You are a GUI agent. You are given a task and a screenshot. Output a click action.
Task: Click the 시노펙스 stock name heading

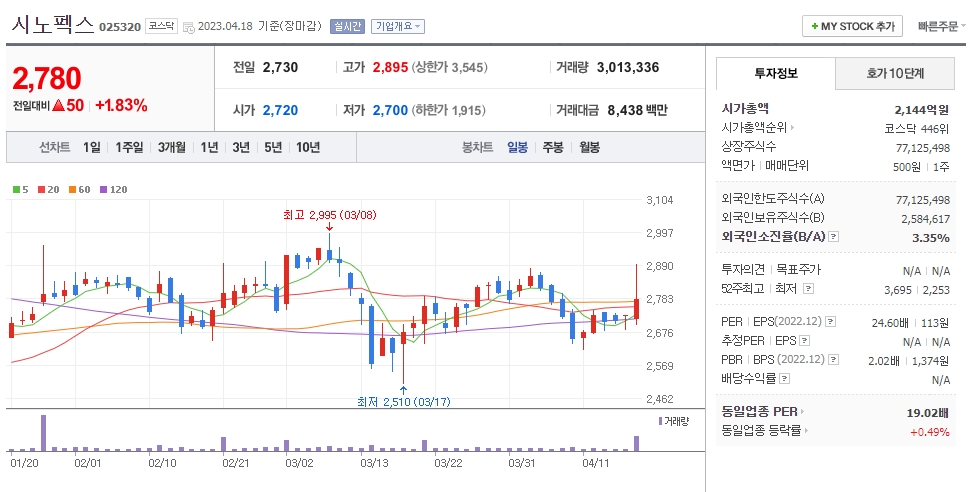pyautogui.click(x=53, y=24)
